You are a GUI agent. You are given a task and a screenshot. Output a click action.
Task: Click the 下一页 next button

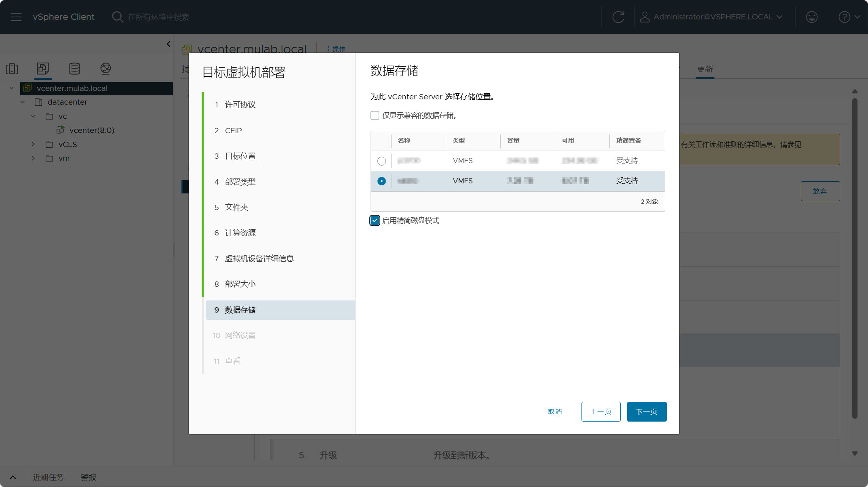[647, 412]
